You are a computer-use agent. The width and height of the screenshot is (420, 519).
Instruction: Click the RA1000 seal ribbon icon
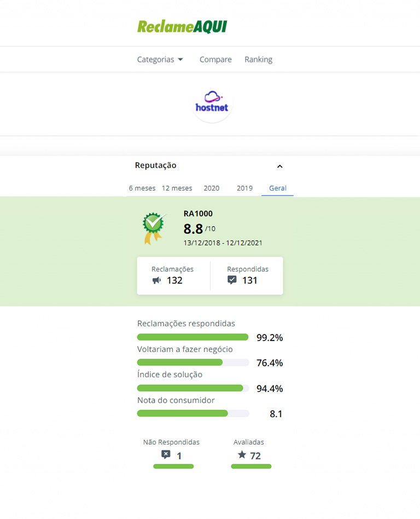[x=154, y=228]
